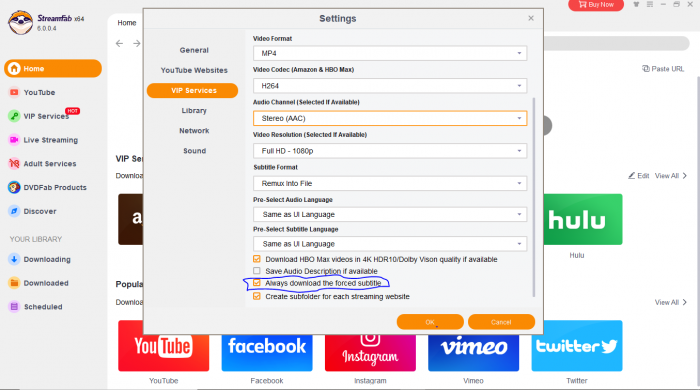This screenshot has width=700, height=390.
Task: Open the Subtitle Format Remux dropdown
Action: (x=390, y=183)
